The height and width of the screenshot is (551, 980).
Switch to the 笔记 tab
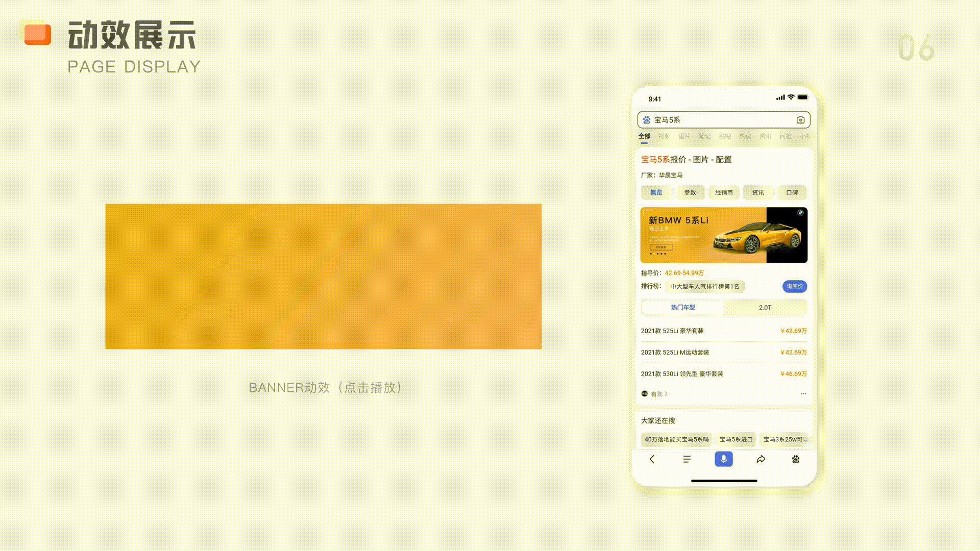click(705, 136)
